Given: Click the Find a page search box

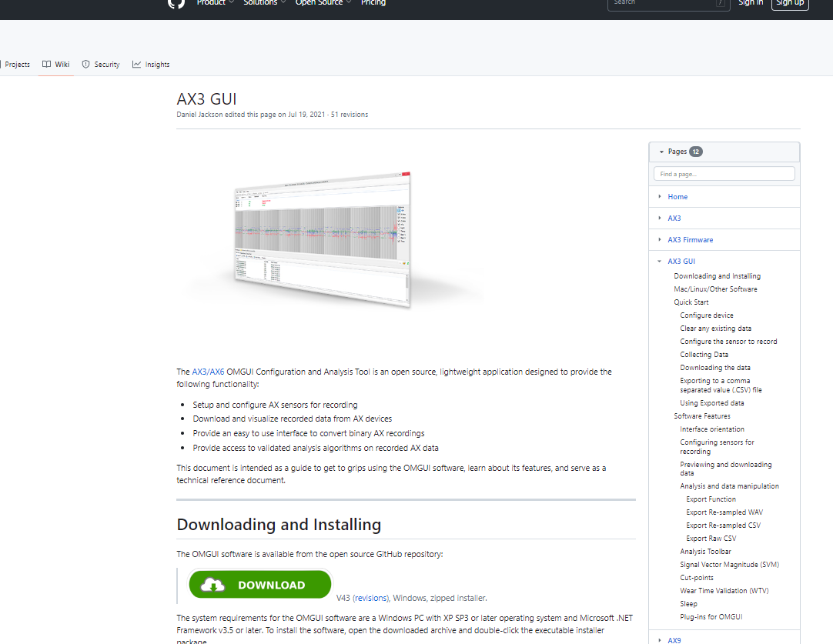Looking at the screenshot, I should [x=724, y=174].
